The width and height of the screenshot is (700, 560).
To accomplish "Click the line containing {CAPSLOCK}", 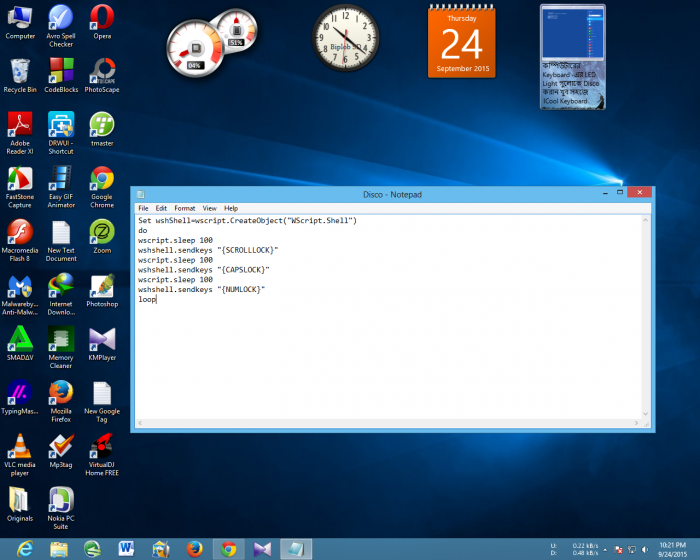I will [x=204, y=270].
